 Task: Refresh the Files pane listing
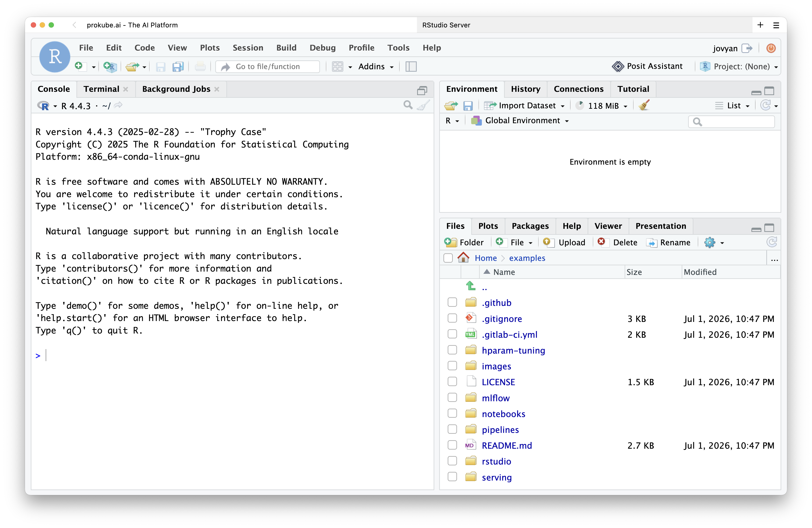[771, 242]
